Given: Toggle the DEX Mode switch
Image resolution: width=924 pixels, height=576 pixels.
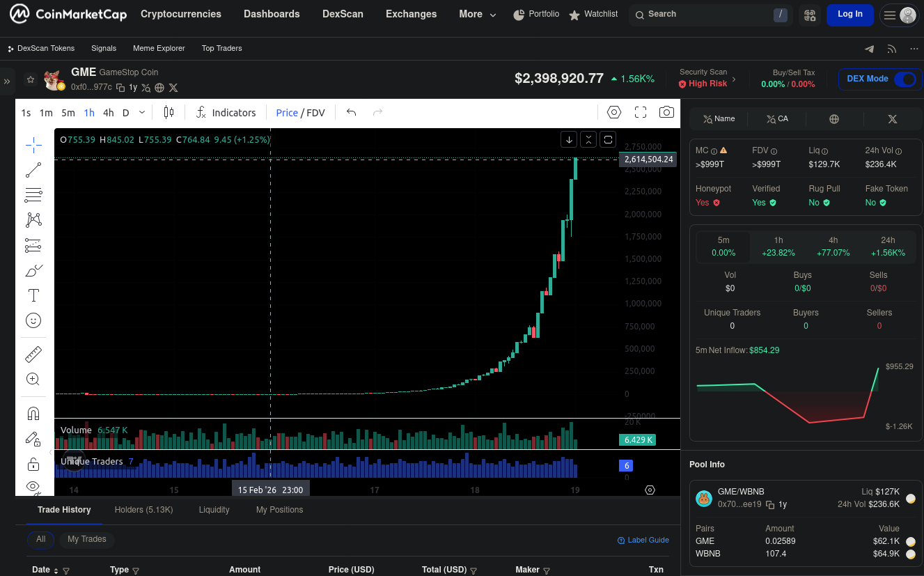Looking at the screenshot, I should pos(905,79).
